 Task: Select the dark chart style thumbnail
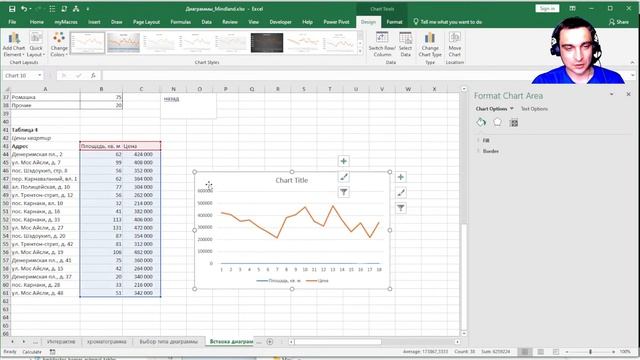pyautogui.click(x=267, y=43)
